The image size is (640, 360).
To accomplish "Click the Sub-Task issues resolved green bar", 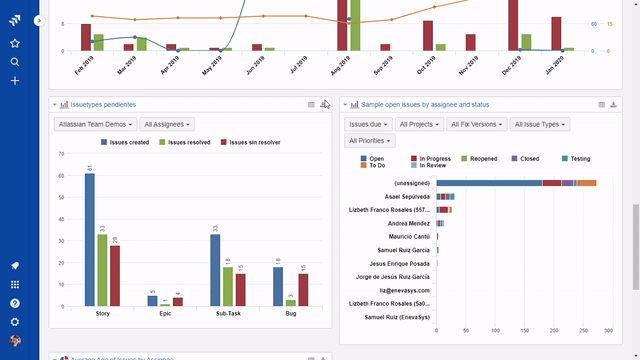I will (228, 287).
